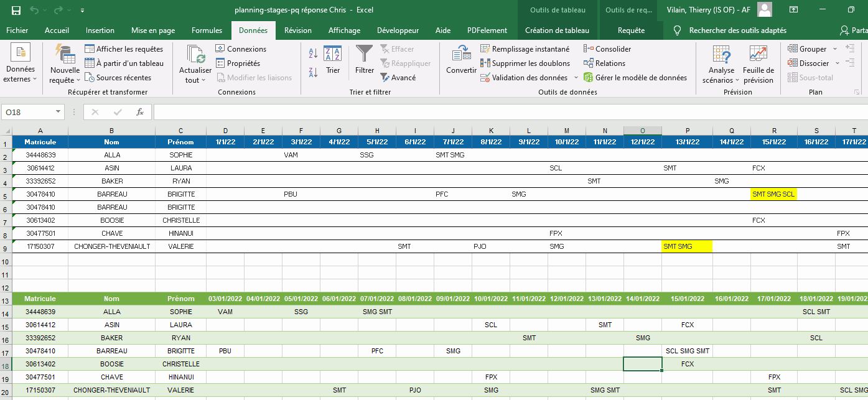Sort ascending with the A-Z icon
This screenshot has width=868, height=400.
(x=314, y=54)
